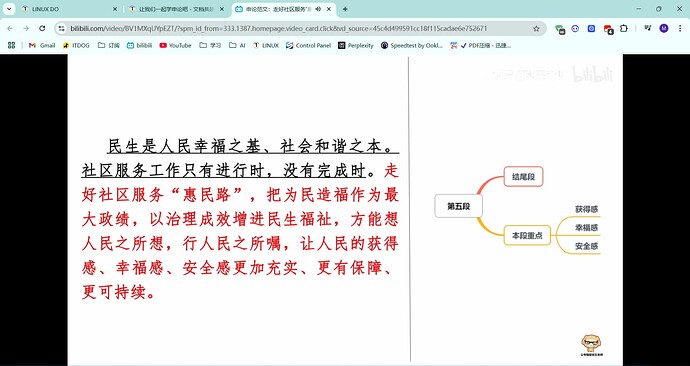Screen dimensions: 690x366
Task: Close the LINUX DO tab
Action: click(x=115, y=9)
